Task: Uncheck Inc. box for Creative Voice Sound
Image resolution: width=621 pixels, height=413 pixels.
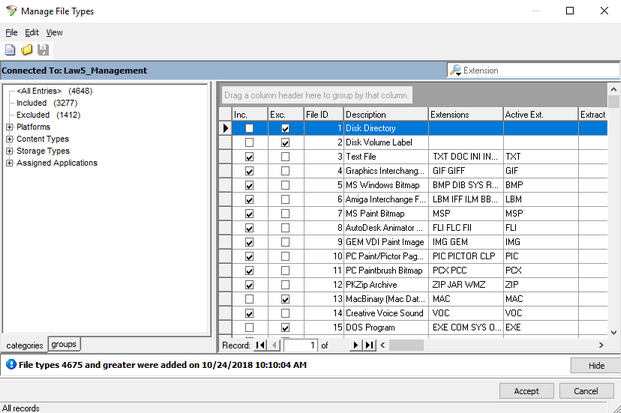Action: point(249,314)
